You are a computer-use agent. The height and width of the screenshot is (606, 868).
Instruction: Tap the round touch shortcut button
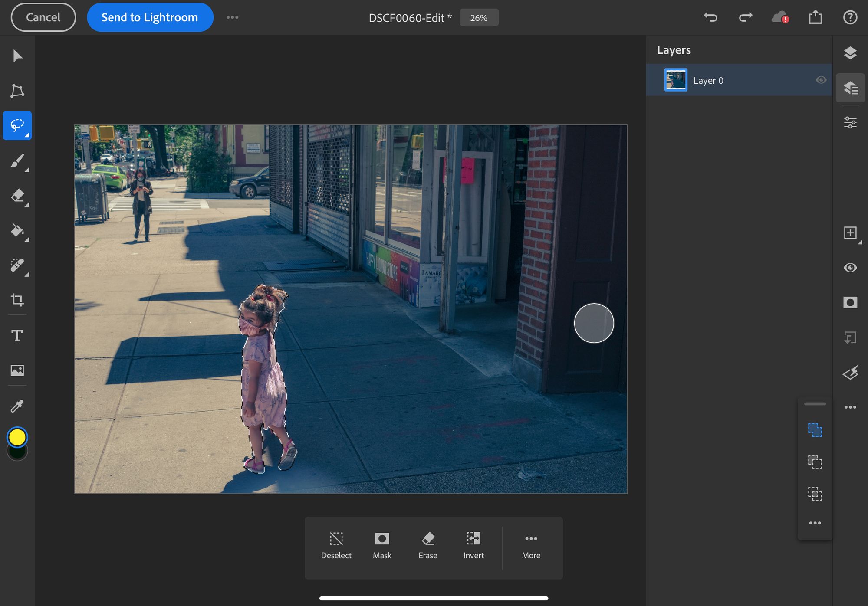[x=594, y=323]
